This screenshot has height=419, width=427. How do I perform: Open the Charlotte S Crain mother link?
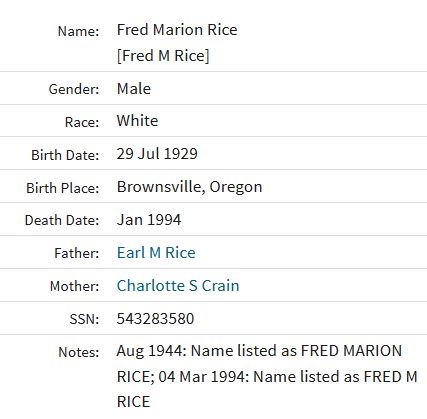point(178,285)
